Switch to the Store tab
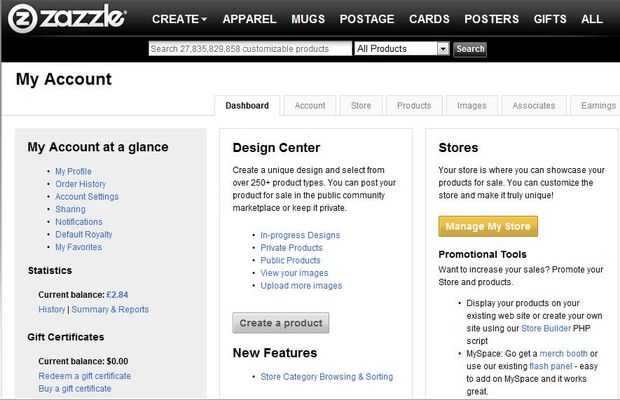Viewport: 620px width, 400px height. coord(361,105)
